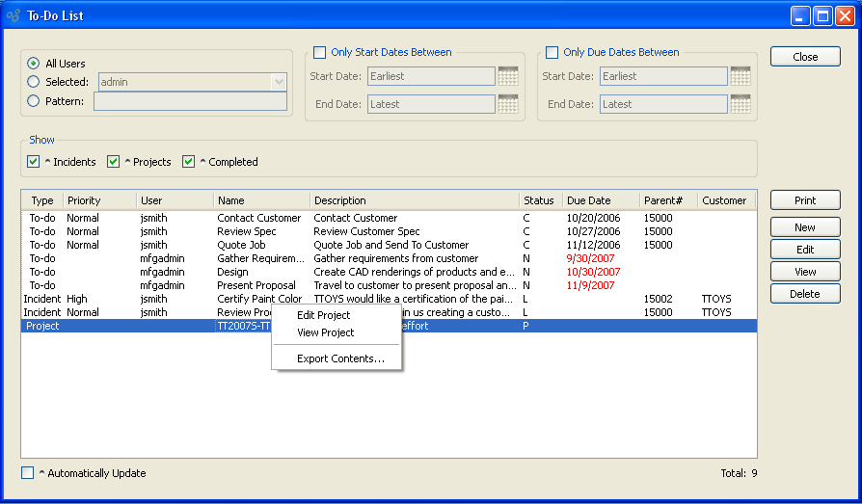Choose Edit Project from context menu
The height and width of the screenshot is (504, 862).
pos(323,315)
